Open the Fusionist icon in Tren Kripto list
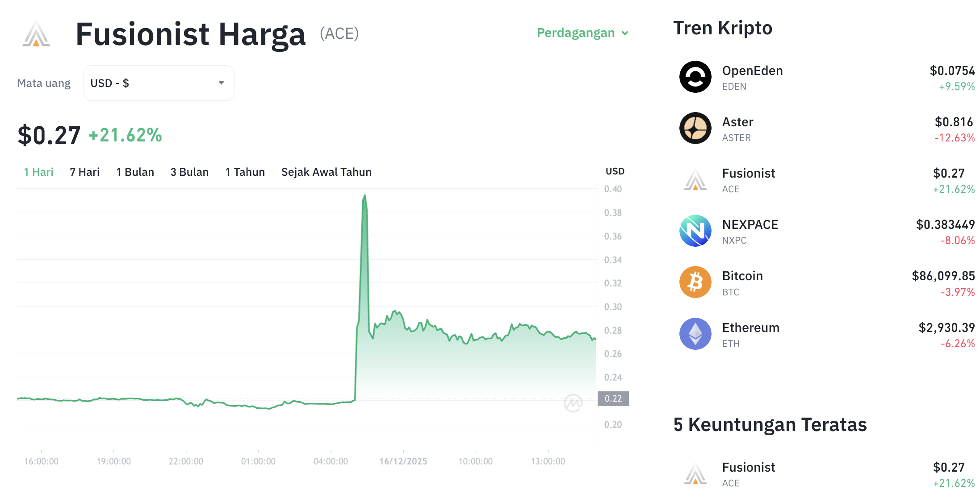 [x=695, y=180]
